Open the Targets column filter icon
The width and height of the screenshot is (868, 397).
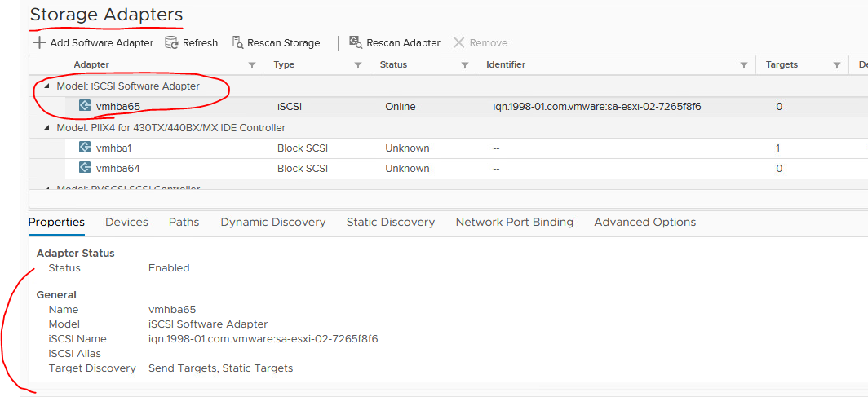pos(837,65)
